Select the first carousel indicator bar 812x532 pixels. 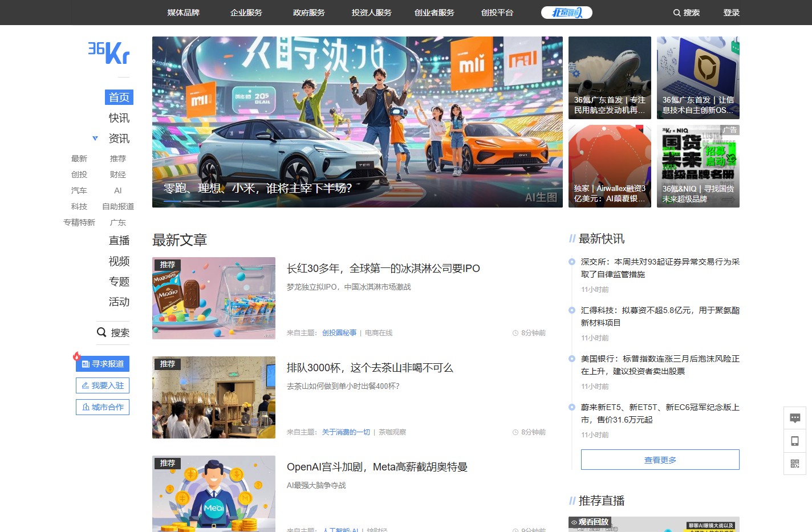(x=172, y=201)
